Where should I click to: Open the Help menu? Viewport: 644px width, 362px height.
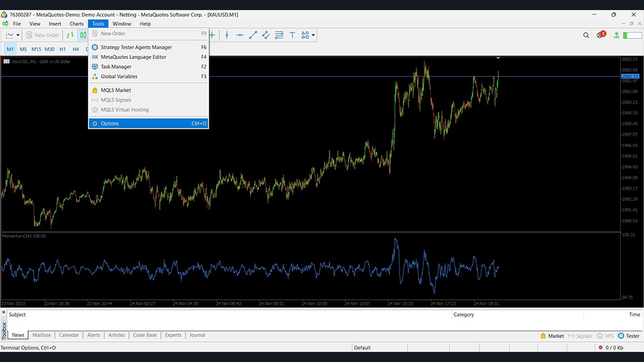point(145,24)
